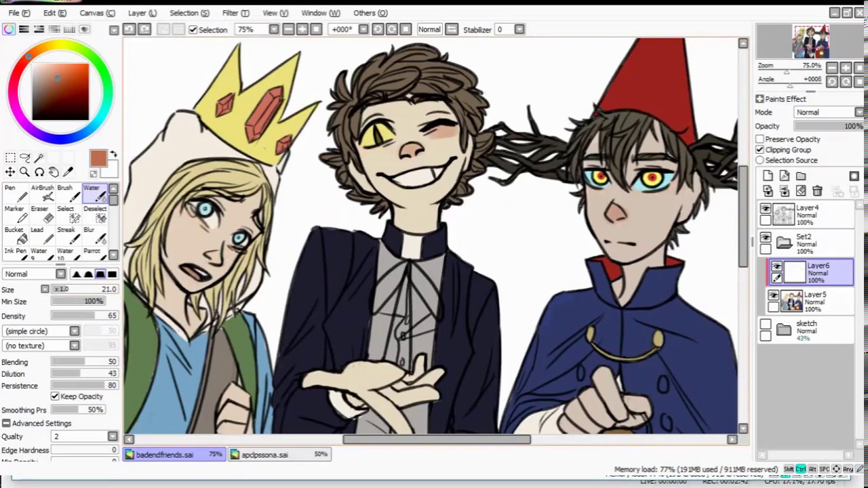Open the canvas zoom 75% dropdown
This screenshot has height=488, width=868.
[x=273, y=29]
